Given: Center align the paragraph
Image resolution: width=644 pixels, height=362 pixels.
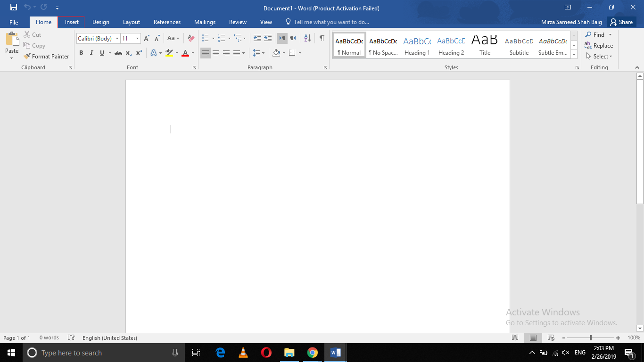Looking at the screenshot, I should coord(216,53).
